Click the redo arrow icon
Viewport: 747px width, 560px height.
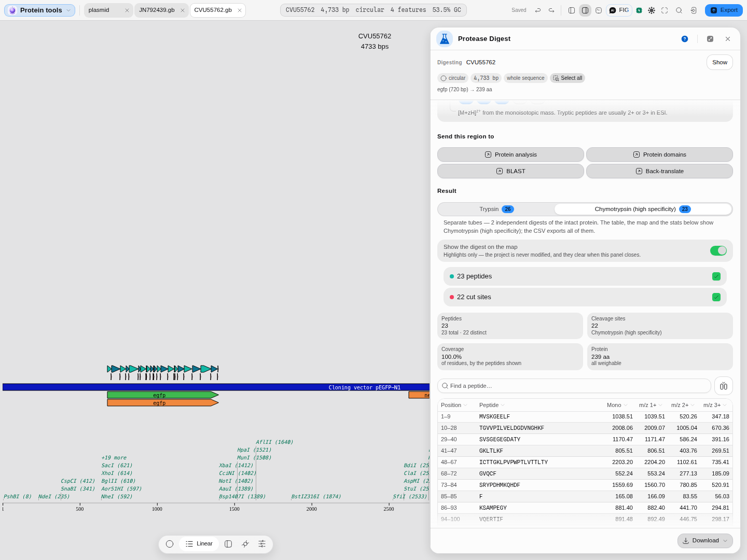tap(551, 10)
